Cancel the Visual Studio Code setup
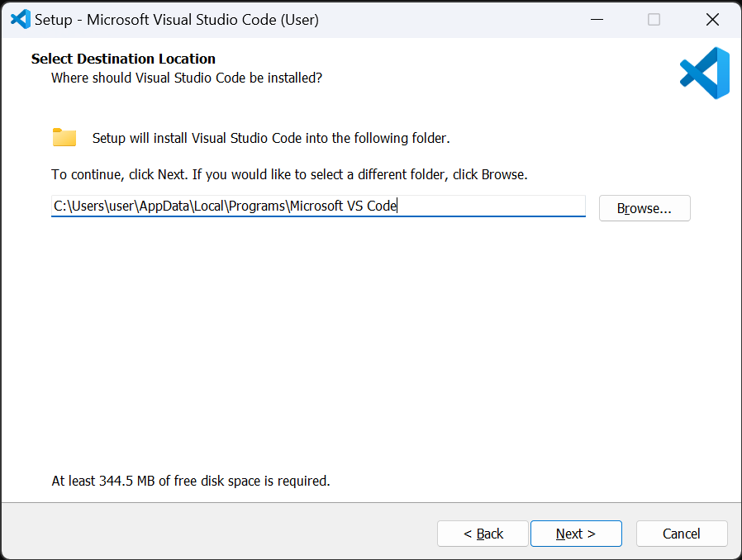 (x=682, y=534)
